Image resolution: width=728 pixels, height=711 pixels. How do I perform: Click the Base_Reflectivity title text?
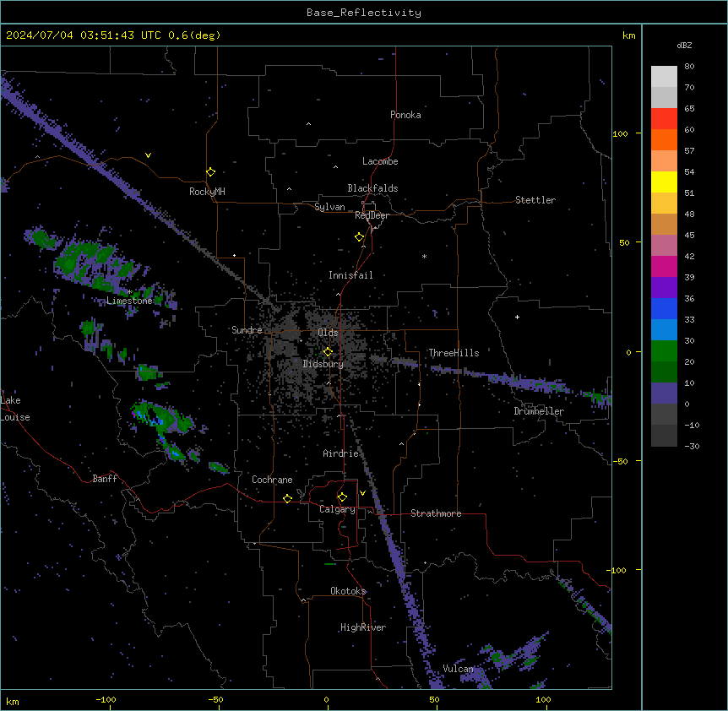[364, 13]
